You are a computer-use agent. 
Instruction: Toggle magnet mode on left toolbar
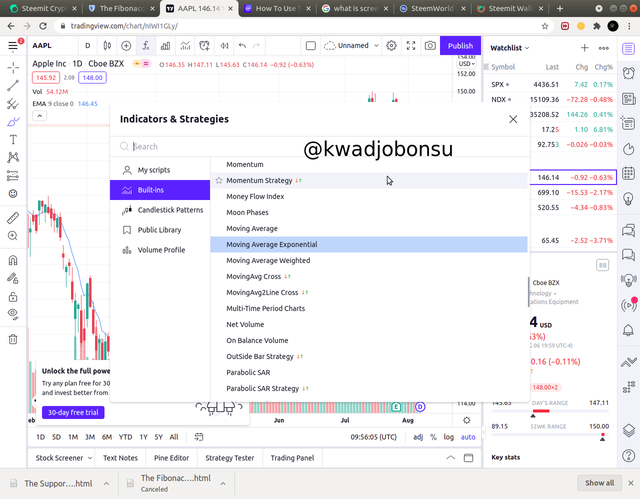(x=13, y=260)
